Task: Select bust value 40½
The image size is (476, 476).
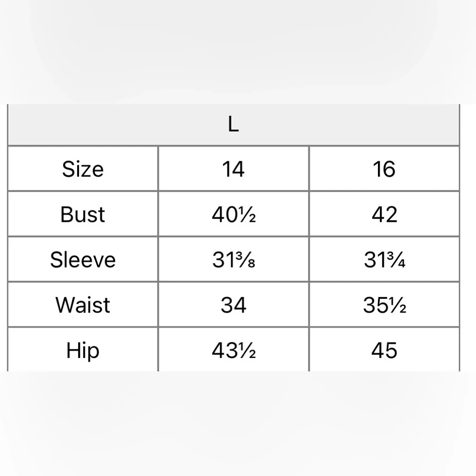Action: pyautogui.click(x=233, y=214)
